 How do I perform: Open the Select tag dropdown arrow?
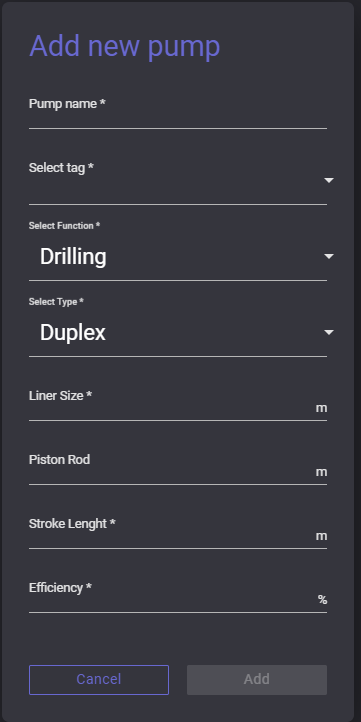click(329, 180)
